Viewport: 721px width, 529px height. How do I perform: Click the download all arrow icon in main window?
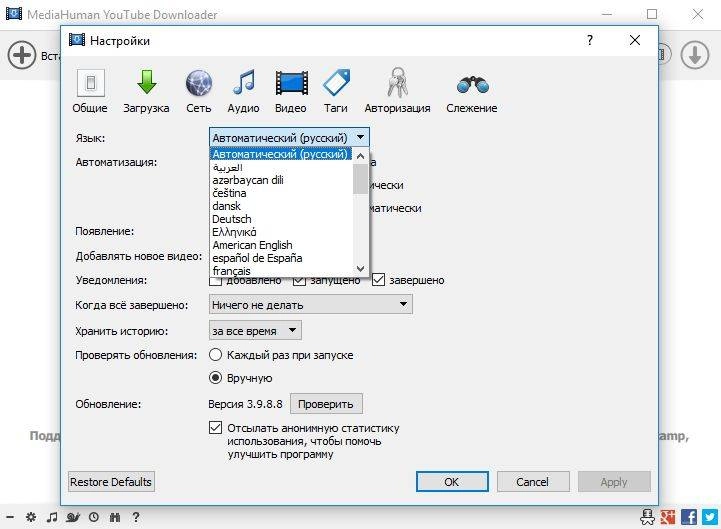(695, 55)
